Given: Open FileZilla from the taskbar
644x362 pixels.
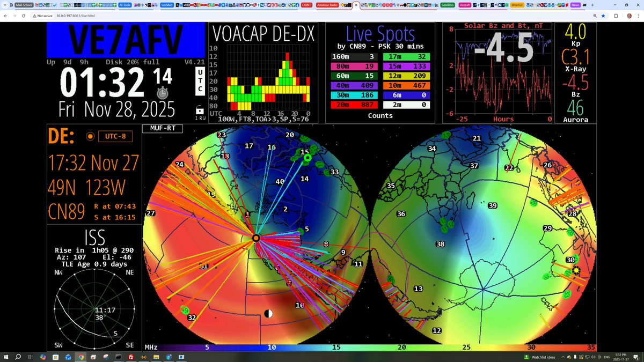Looking at the screenshot, I should tap(130, 357).
